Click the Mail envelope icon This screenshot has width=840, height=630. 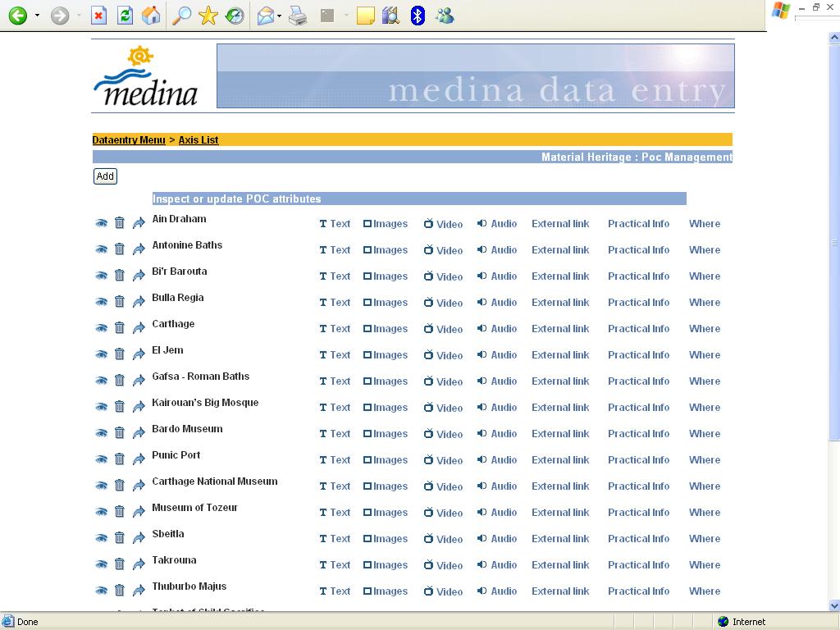265,16
